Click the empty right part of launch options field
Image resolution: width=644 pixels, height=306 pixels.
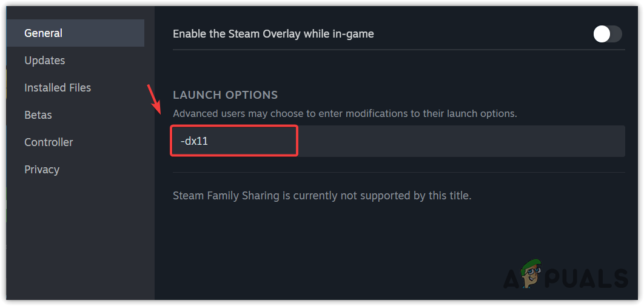(461, 141)
